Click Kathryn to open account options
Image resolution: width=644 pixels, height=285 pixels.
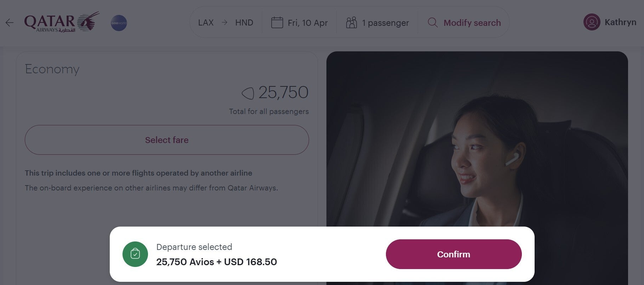pyautogui.click(x=620, y=22)
